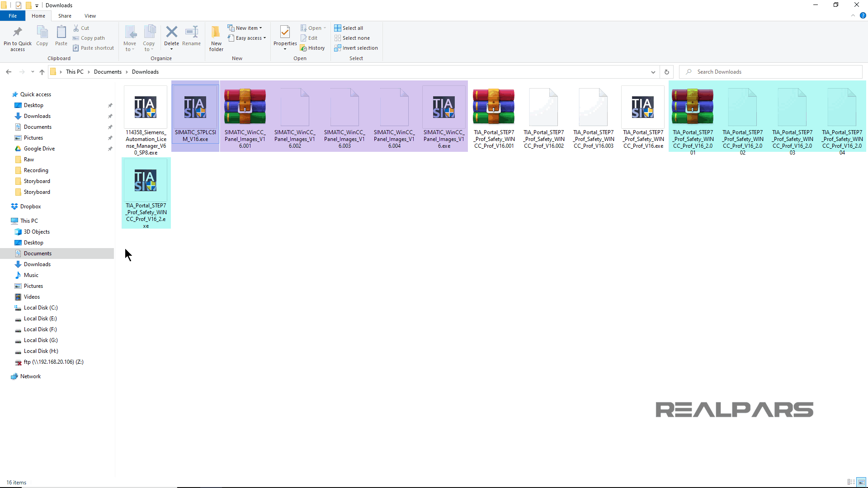Open ftp network drive (Z:)
This screenshot has width=868, height=488.
53,362
